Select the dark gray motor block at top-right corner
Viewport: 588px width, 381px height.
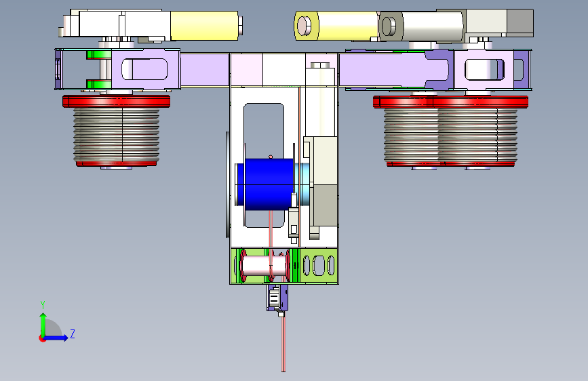520,22
